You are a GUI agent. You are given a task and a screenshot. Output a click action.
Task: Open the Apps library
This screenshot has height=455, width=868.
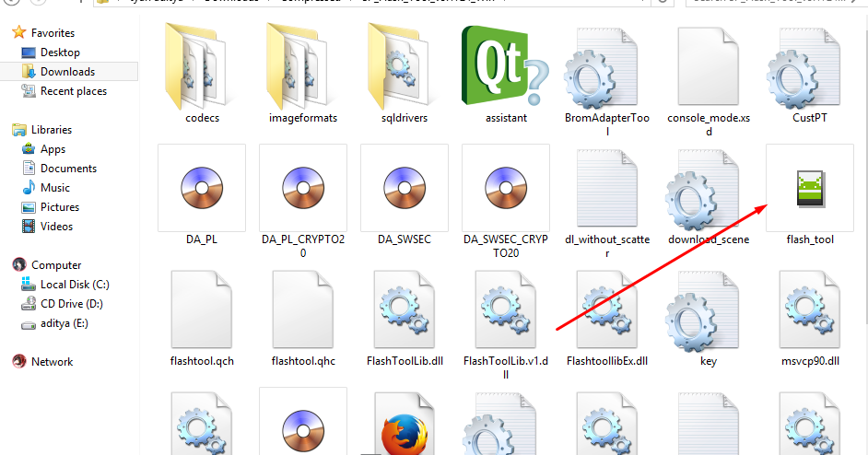(x=53, y=149)
